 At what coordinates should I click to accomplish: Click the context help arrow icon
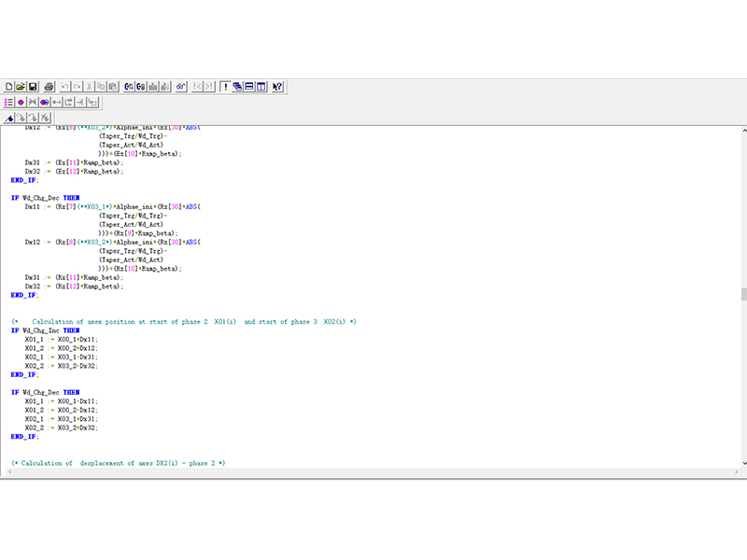click(x=278, y=87)
